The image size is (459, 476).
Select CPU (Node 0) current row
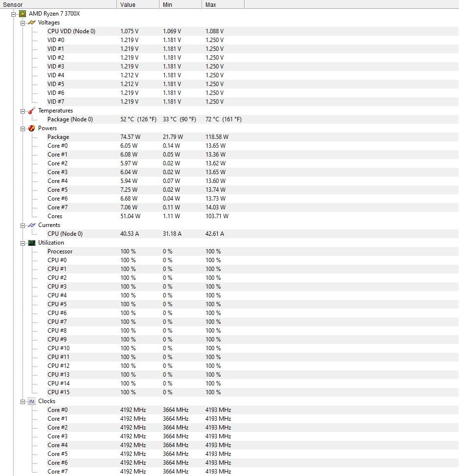point(252,234)
